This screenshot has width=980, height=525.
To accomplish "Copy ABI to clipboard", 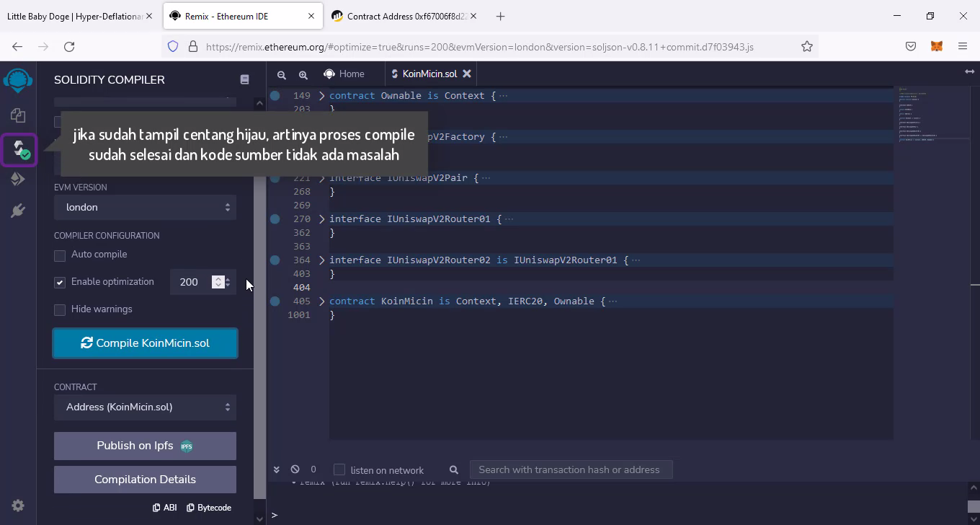I will [165, 508].
